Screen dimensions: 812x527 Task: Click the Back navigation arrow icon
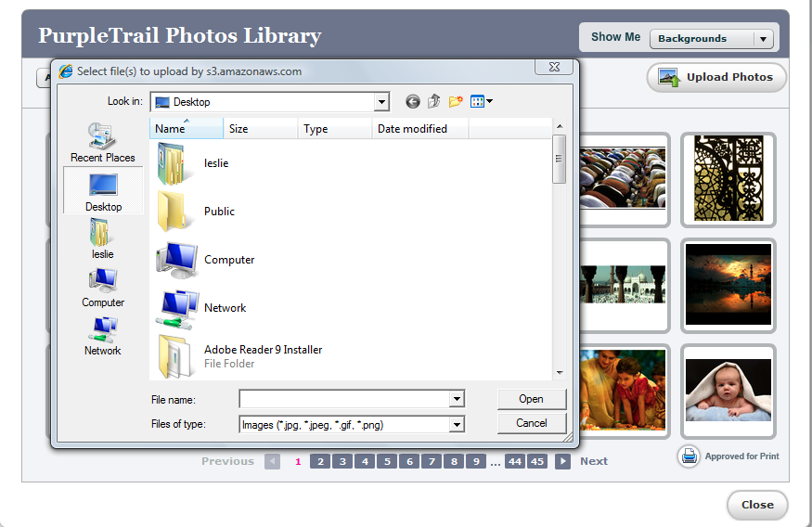[x=412, y=101]
